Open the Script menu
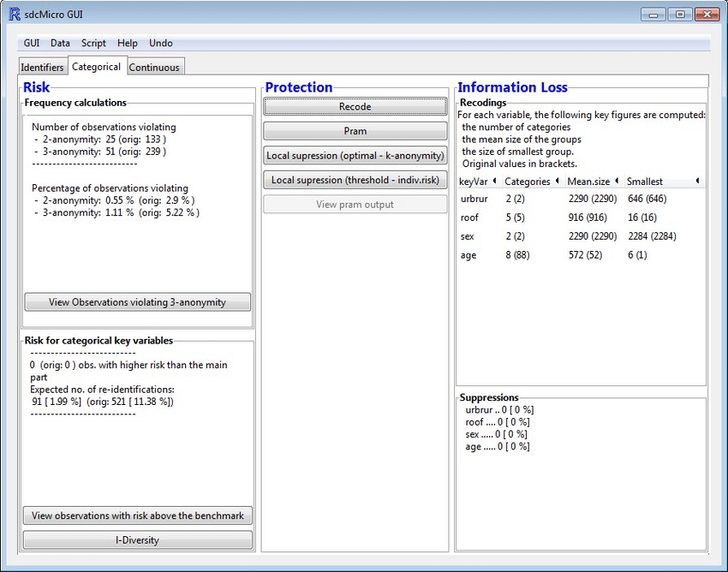This screenshot has width=728, height=572. pyautogui.click(x=93, y=43)
